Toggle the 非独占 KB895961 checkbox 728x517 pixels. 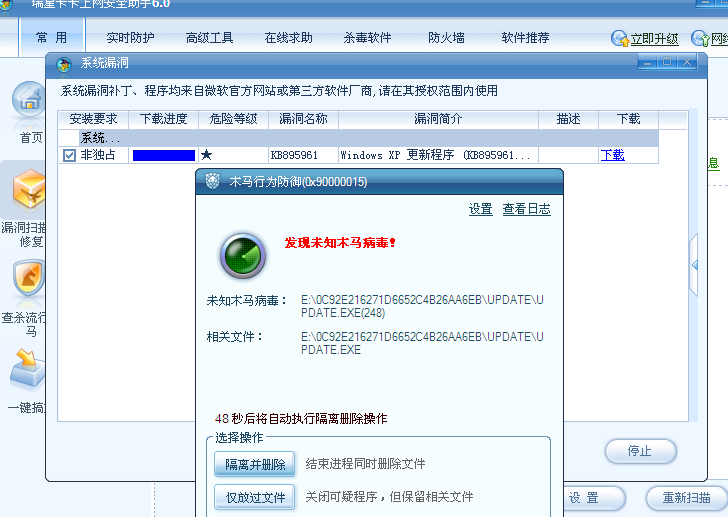coord(69,155)
